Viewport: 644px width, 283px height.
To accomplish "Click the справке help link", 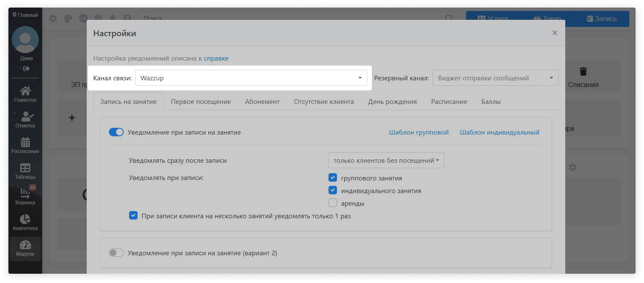I will pyautogui.click(x=216, y=58).
